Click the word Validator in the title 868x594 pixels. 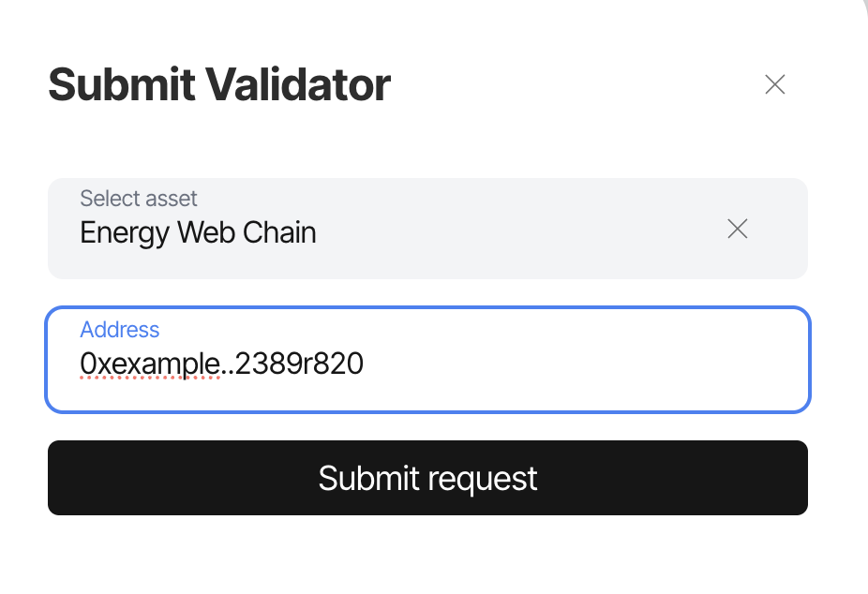point(298,85)
